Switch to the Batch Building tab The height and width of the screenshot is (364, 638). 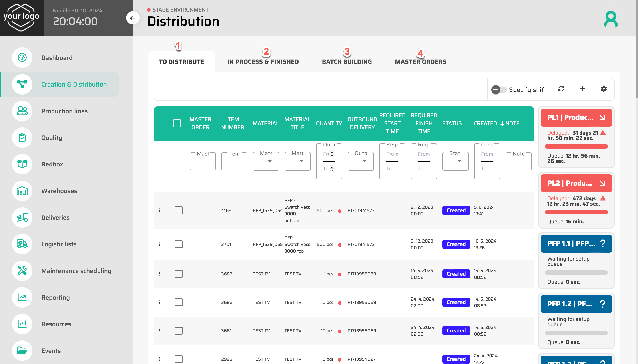click(347, 62)
